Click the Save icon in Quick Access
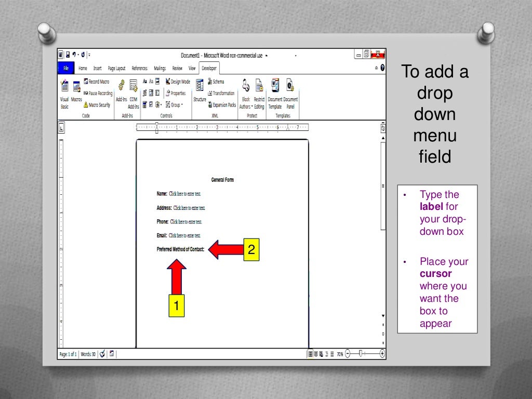Image resolution: width=532 pixels, height=399 pixels. click(x=68, y=55)
